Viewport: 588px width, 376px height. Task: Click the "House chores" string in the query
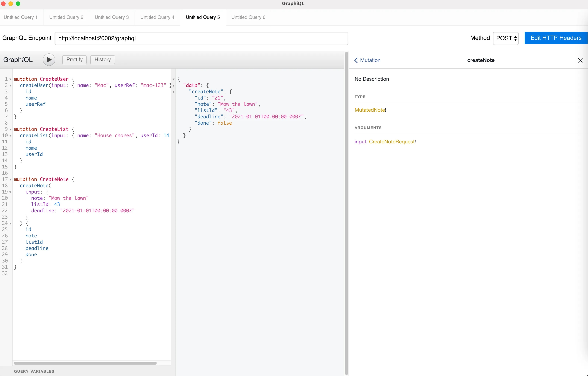coord(114,135)
